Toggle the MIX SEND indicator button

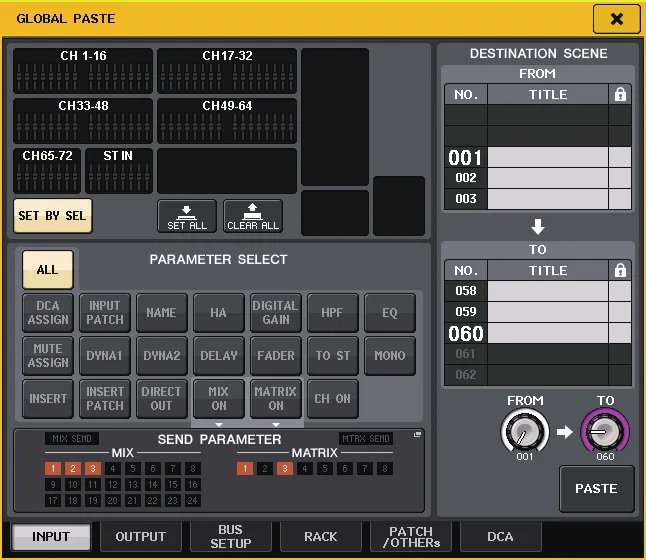tap(72, 439)
